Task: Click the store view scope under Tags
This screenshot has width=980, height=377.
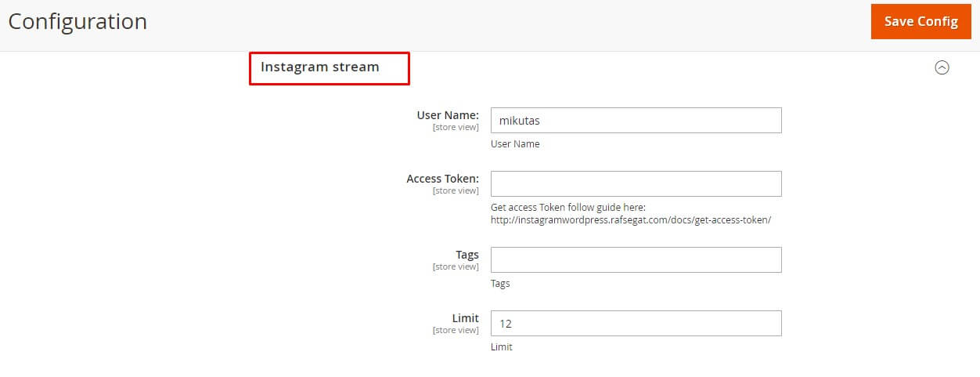Action: click(x=456, y=266)
